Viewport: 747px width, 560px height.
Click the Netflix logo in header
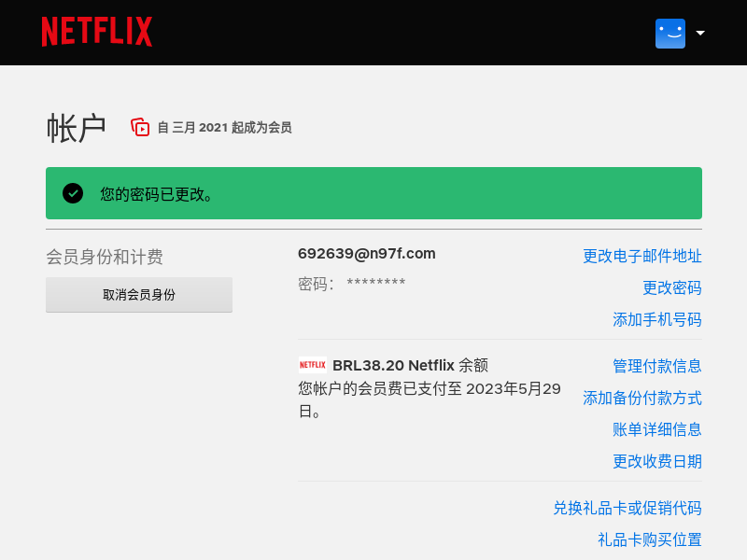point(97,32)
